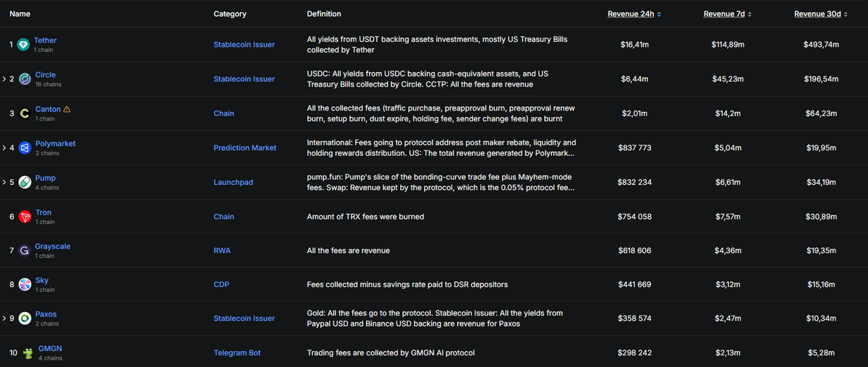
Task: Open the Grayscale protocol link
Action: [53, 246]
